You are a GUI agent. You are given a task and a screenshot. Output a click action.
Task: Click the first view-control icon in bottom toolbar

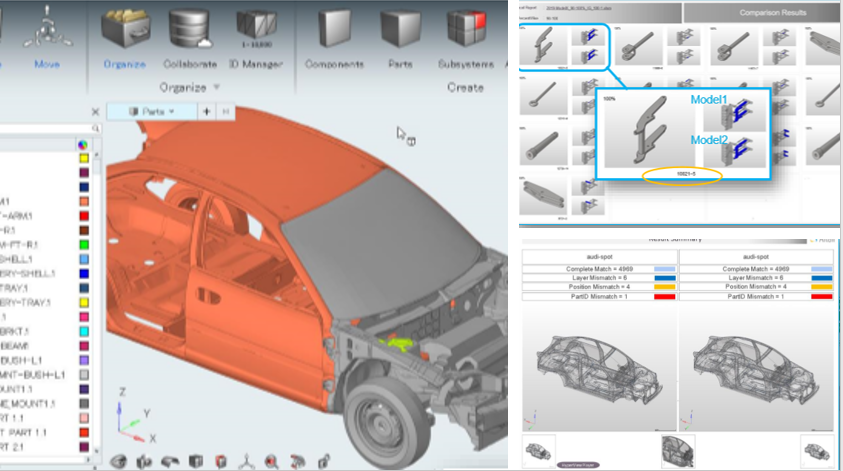(118, 461)
